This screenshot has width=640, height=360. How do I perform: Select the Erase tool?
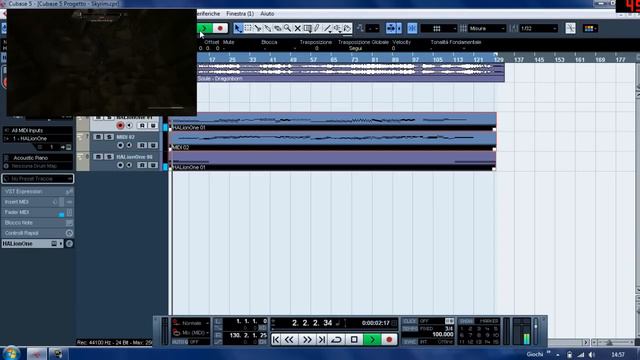(278, 28)
